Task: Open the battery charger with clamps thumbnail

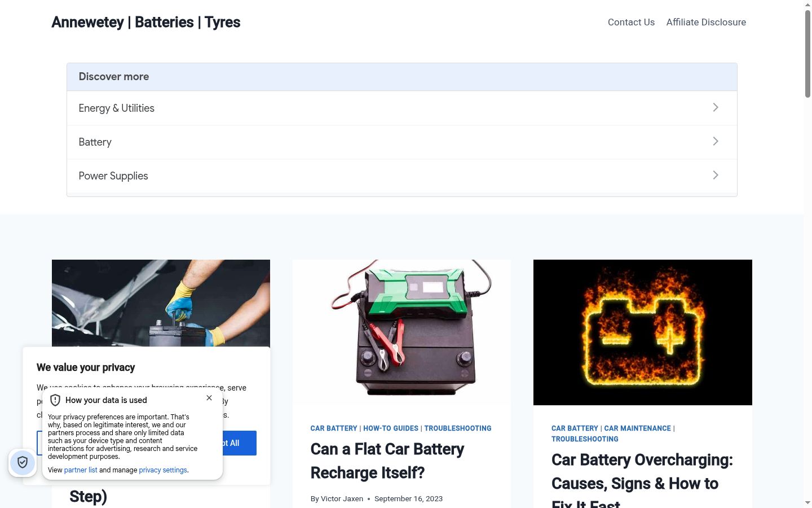Action: (x=401, y=332)
